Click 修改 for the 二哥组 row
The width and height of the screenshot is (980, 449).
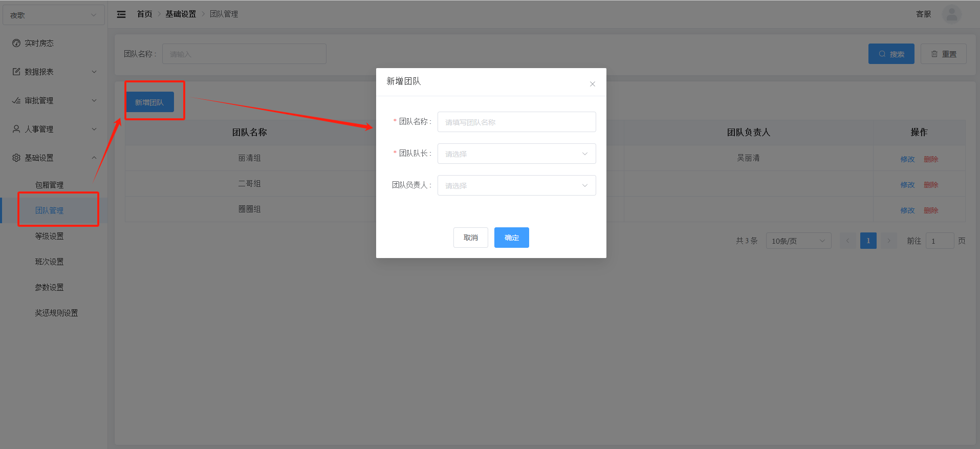coord(907,185)
